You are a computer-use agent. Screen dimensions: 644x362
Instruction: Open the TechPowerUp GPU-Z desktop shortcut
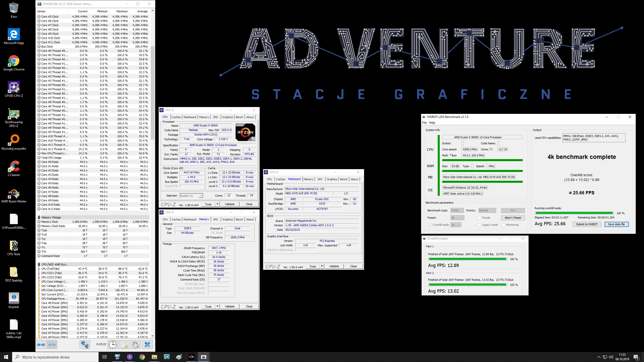pyautogui.click(x=14, y=118)
